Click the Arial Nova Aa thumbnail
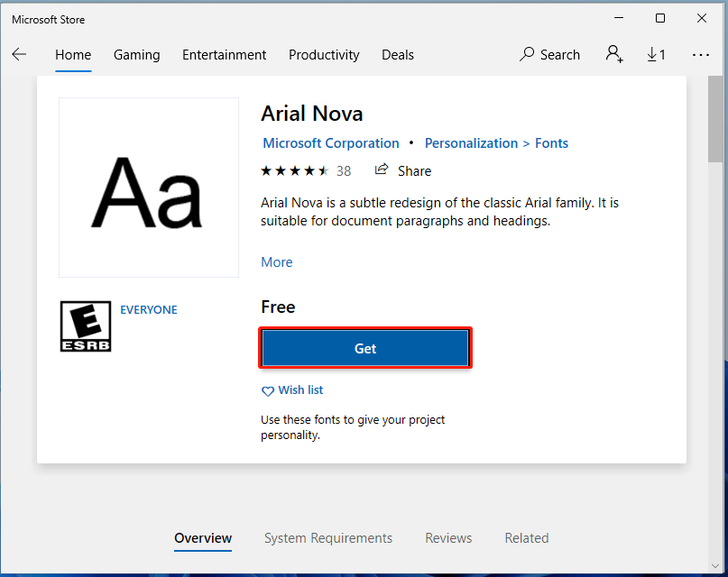This screenshot has height=577, width=728. point(149,188)
